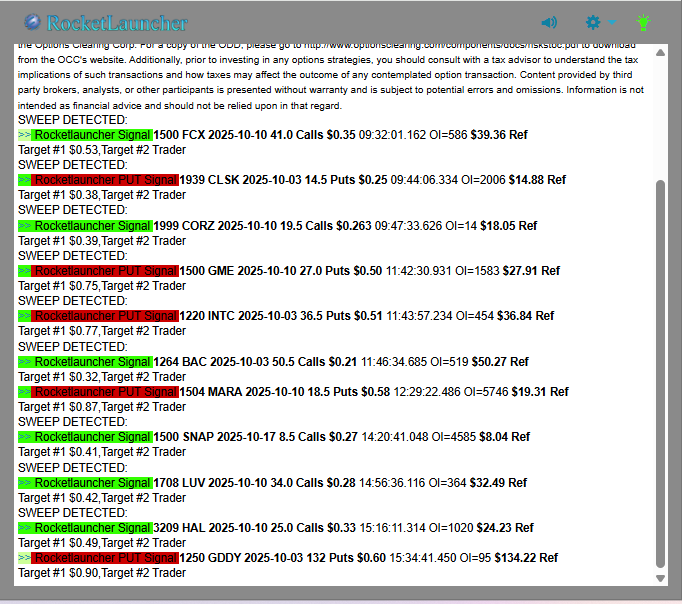This screenshot has height=604, width=682.
Task: Select the green Signal label for CORZ
Action: [x=85, y=226]
